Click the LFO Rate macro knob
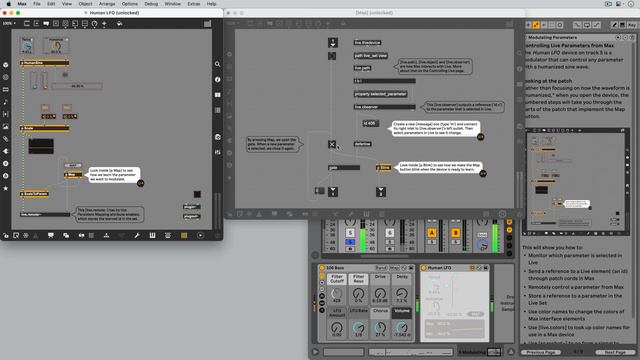 coord(358,327)
